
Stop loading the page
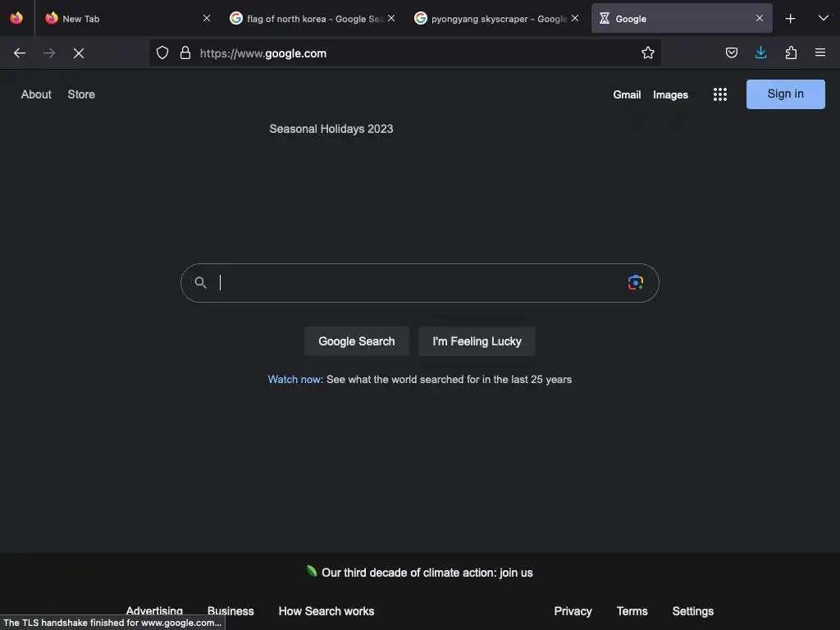[79, 53]
